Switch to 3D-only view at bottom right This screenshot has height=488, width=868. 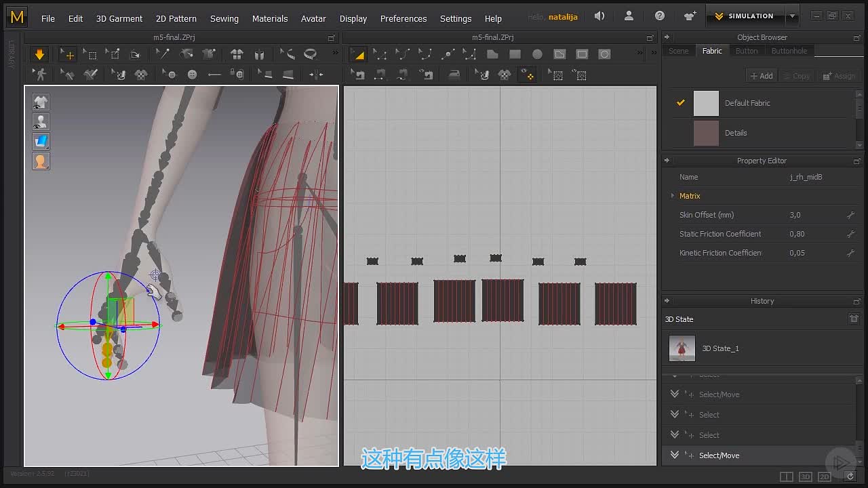pos(805,477)
